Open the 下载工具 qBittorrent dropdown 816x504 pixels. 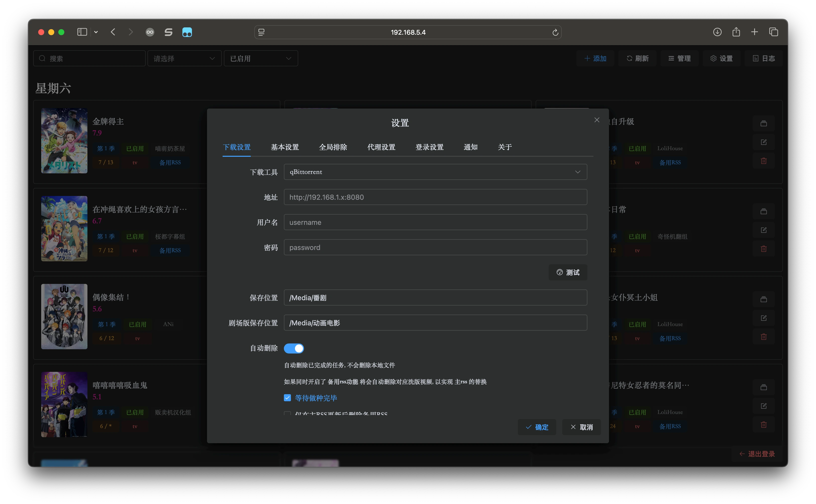[435, 172]
